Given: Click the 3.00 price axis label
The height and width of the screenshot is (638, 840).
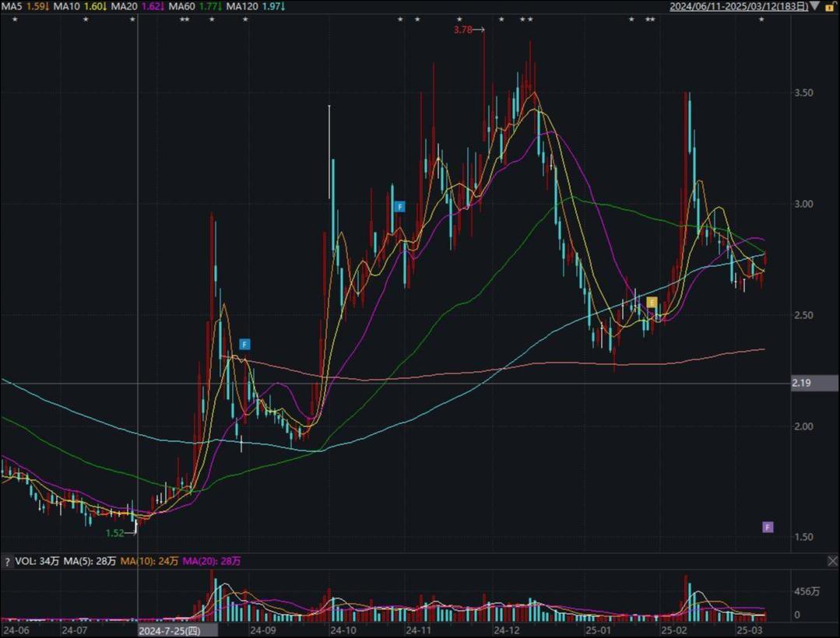Looking at the screenshot, I should point(803,204).
